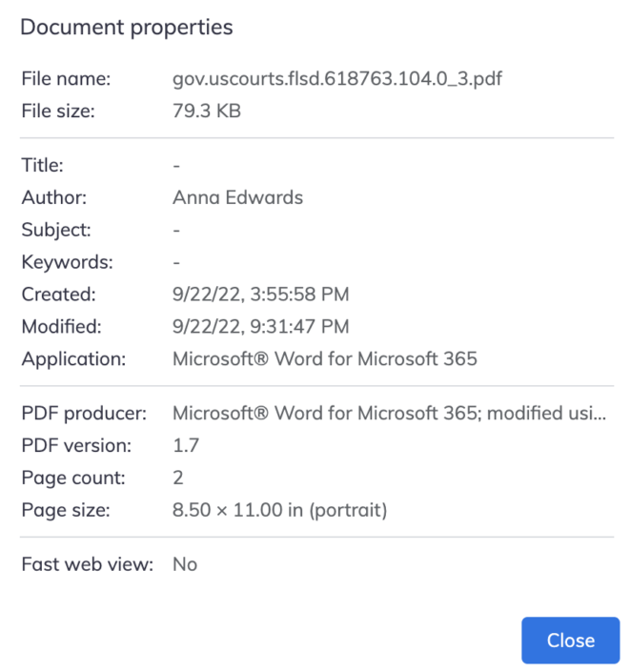Close the Document properties dialog
This screenshot has width=631, height=672.
(x=570, y=641)
